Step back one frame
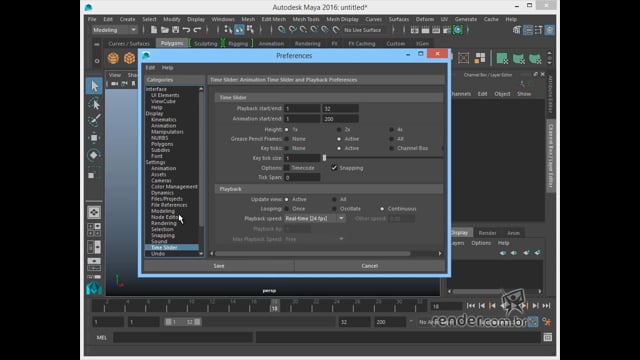Screen dimensions: 640x360 [x=482, y=306]
